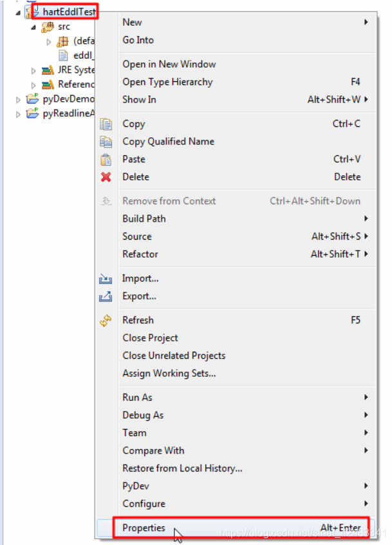Click the pyReadline project folder icon
The image size is (392, 545).
(x=32, y=113)
